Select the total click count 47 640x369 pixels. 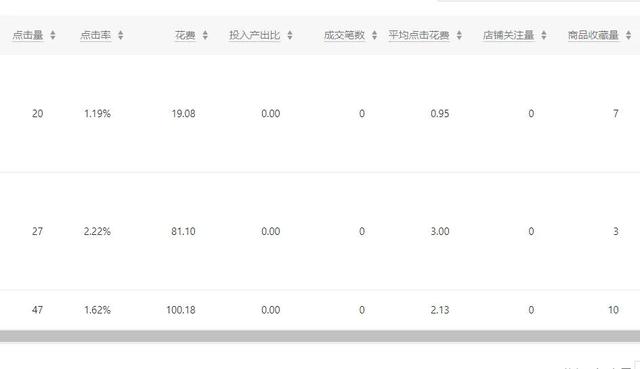(x=37, y=310)
